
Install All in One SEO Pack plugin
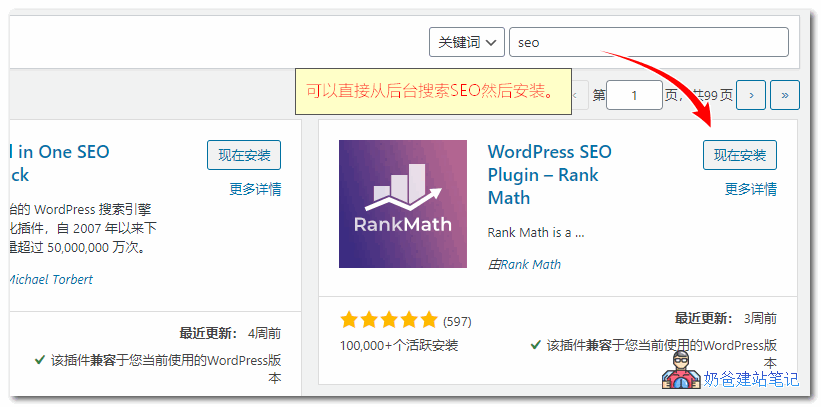click(x=244, y=155)
